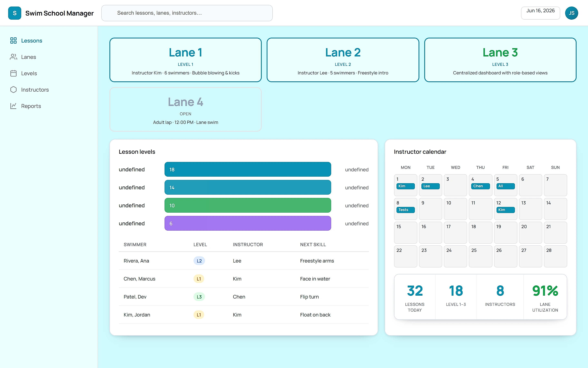The image size is (588, 368).
Task: Select calendar day 21
Action: 555,233
